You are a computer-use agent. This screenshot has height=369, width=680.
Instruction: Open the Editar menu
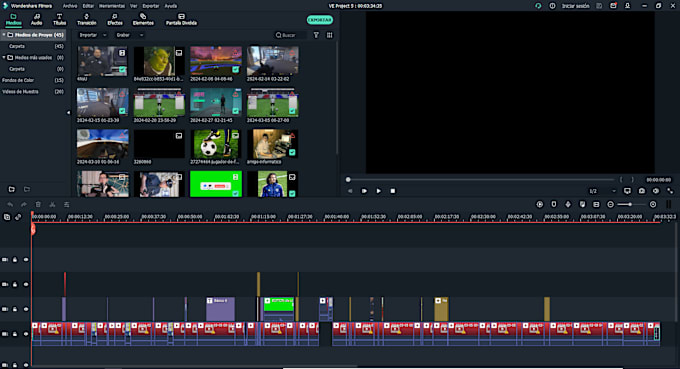(88, 6)
